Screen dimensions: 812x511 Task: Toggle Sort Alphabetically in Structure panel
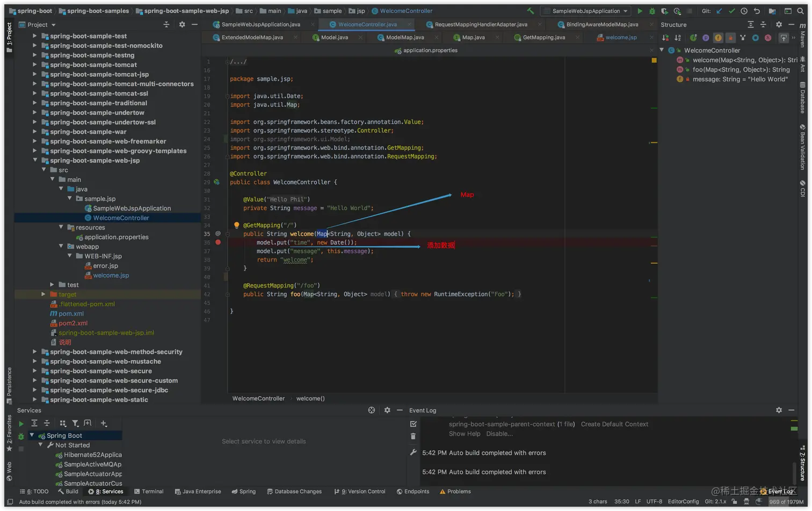(678, 38)
